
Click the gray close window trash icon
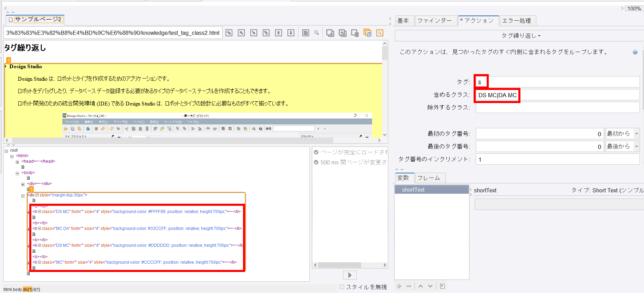[x=355, y=33]
